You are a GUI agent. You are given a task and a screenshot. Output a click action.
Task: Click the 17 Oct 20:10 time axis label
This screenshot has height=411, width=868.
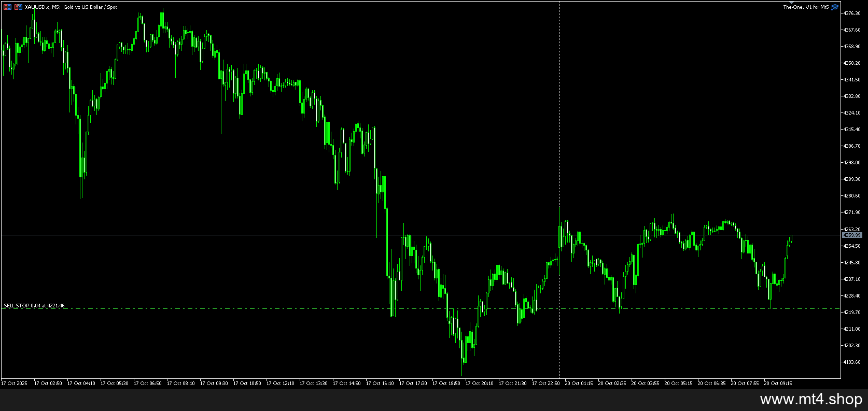click(480, 384)
